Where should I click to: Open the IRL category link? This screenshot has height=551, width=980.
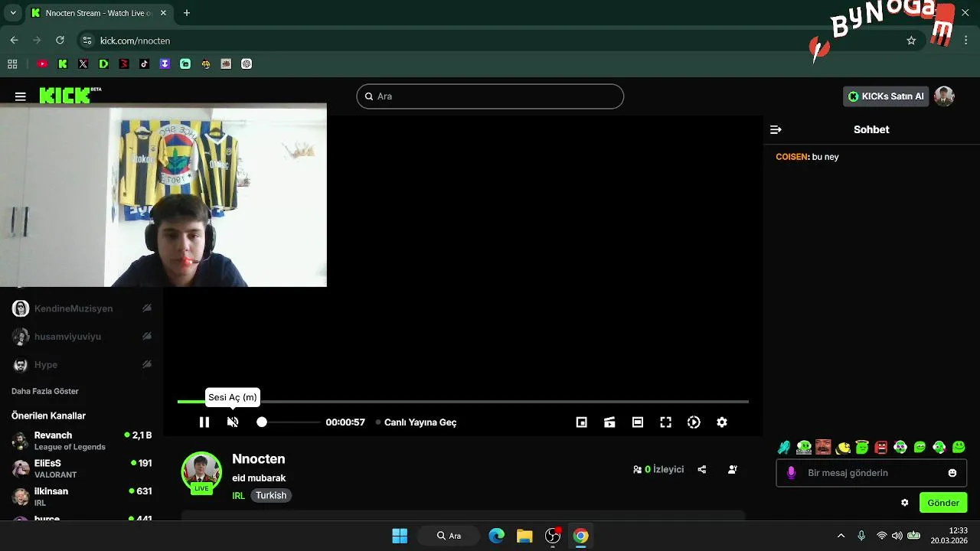point(239,496)
